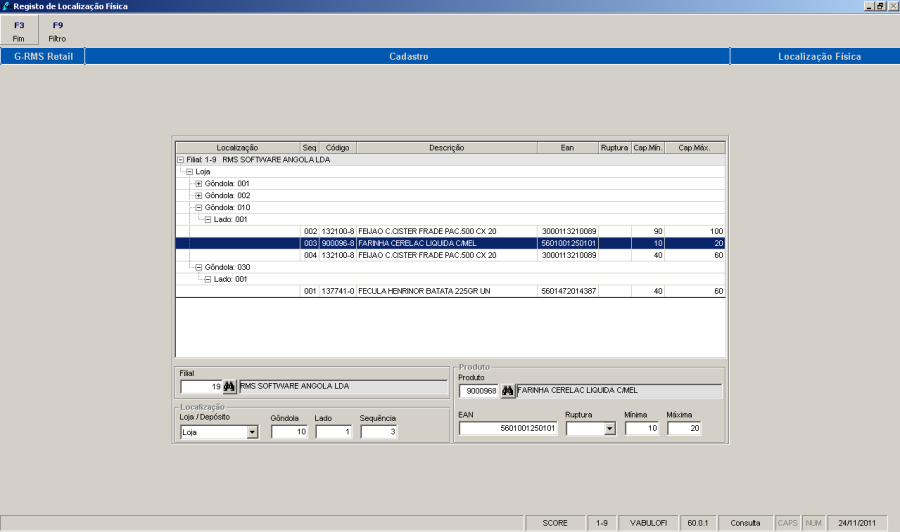Click the EAN input field
The height and width of the screenshot is (532, 900).
[508, 429]
